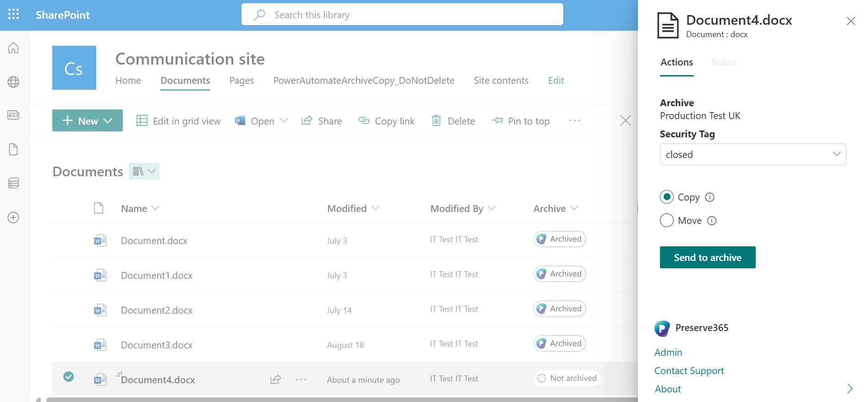Click the Archived badge for Document1.docx
Viewport: 868px width, 402px height.
coord(560,274)
